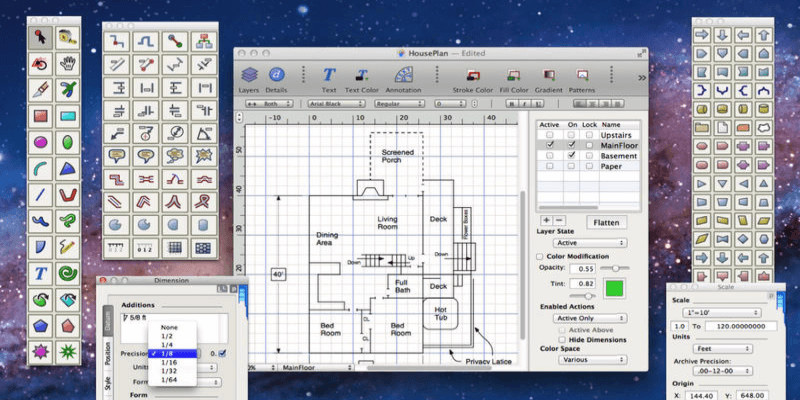Select the angle dimension tool
The image size is (800, 400).
(204, 134)
